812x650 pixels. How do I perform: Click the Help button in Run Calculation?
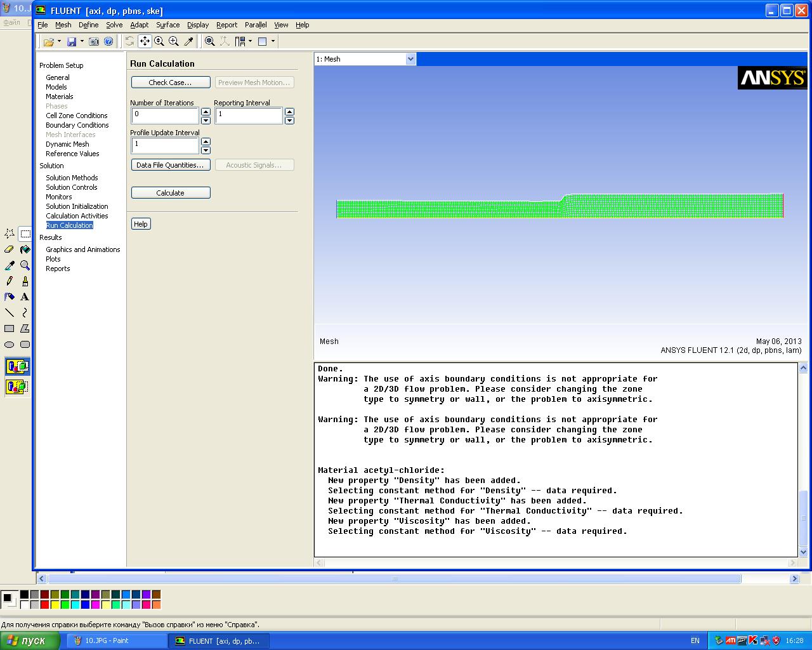point(141,224)
